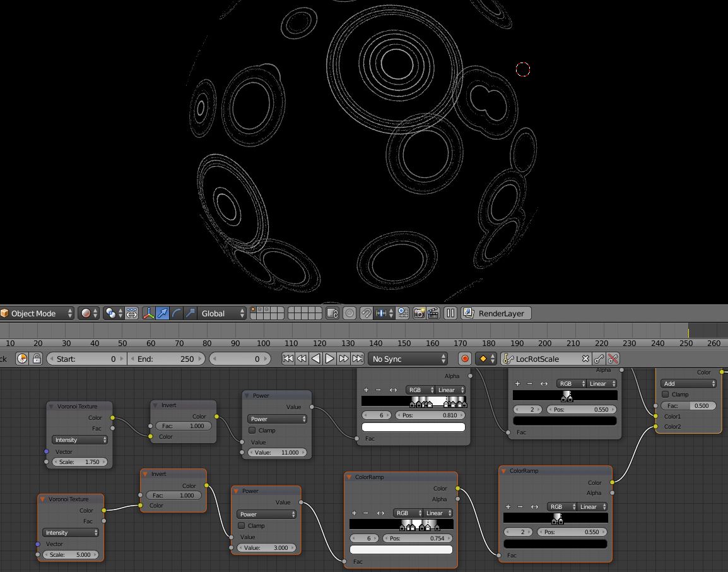Click the OpenGL render animation clapperboard icon
The width and height of the screenshot is (728, 572).
(x=433, y=313)
